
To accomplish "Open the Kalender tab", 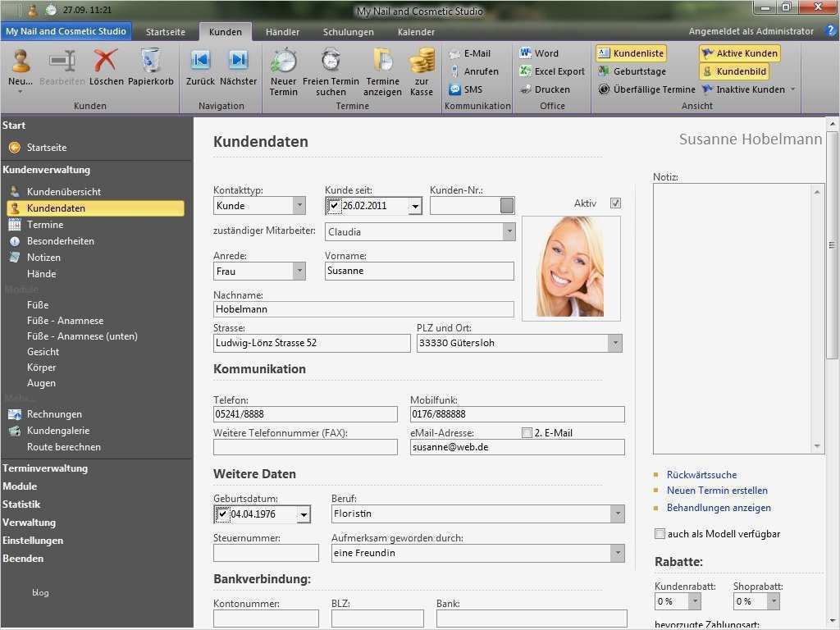I will tap(415, 32).
